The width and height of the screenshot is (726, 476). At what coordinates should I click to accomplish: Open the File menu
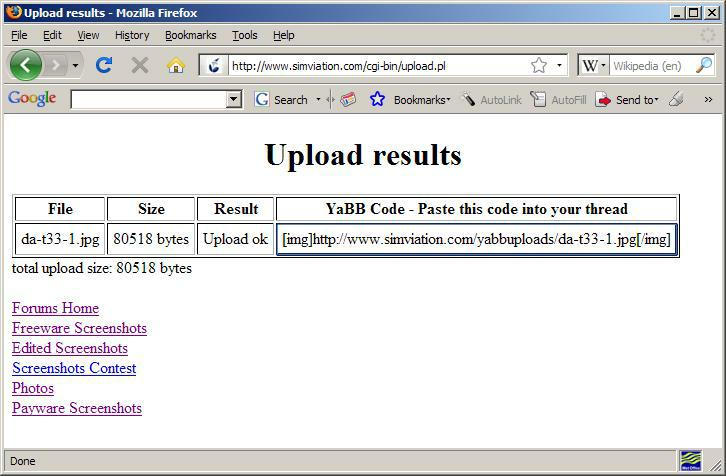pyautogui.click(x=19, y=35)
